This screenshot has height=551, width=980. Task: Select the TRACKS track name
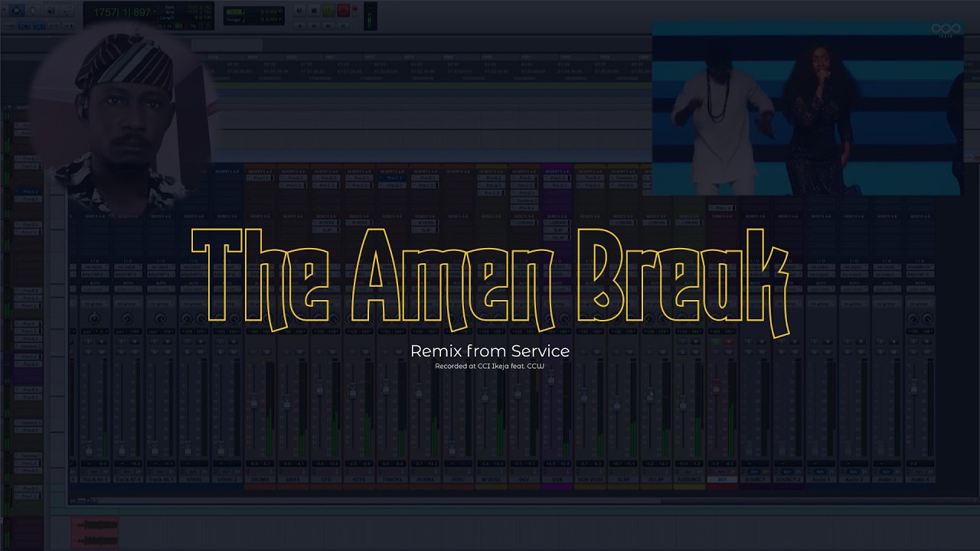[393, 479]
